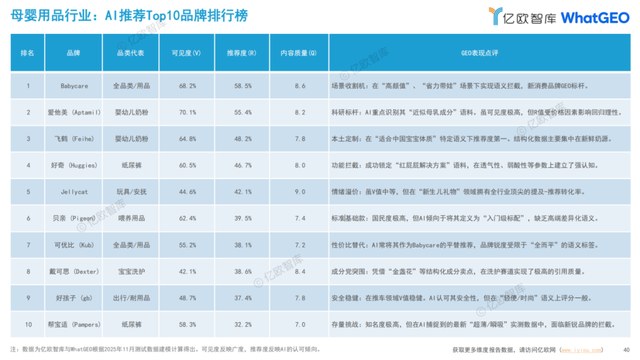Image resolution: width=640 pixels, height=360 pixels.
Task: Click the 性价比替代 comment for Kub
Action: 465,245
